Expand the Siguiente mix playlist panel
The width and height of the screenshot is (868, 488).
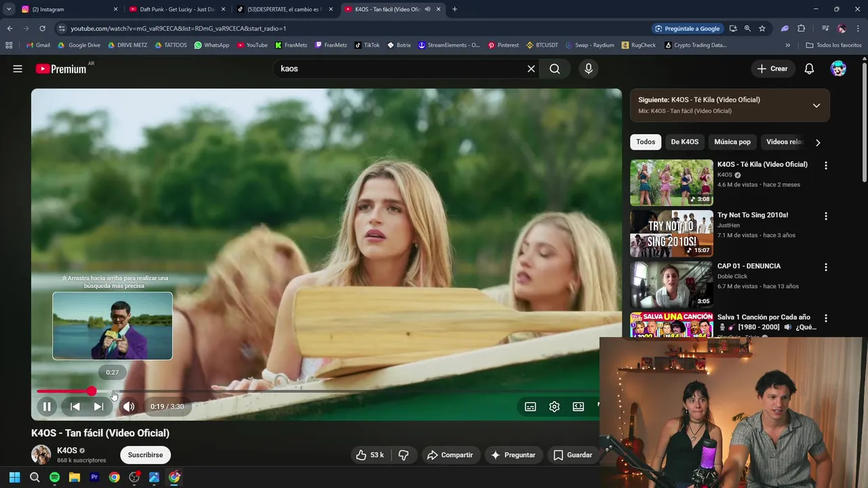(x=816, y=105)
